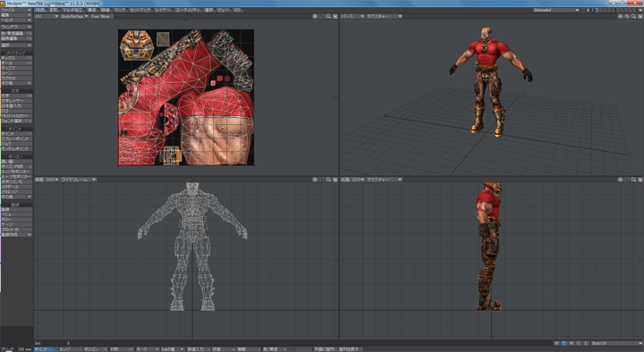Activate the ベジェ Bezier curve tool
The height and width of the screenshot is (352, 644).
[x=16, y=214]
